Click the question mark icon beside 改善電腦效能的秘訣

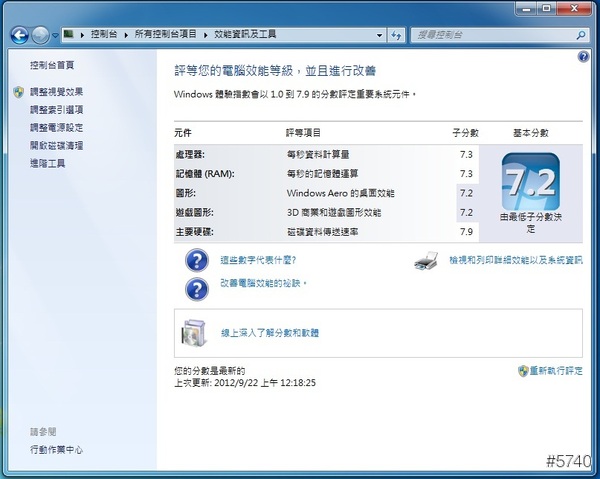point(197,288)
